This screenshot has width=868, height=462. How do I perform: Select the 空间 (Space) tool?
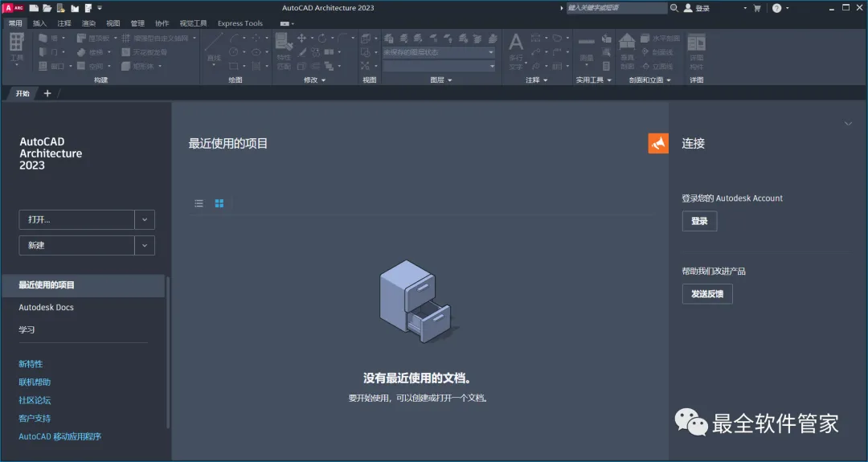pyautogui.click(x=93, y=66)
